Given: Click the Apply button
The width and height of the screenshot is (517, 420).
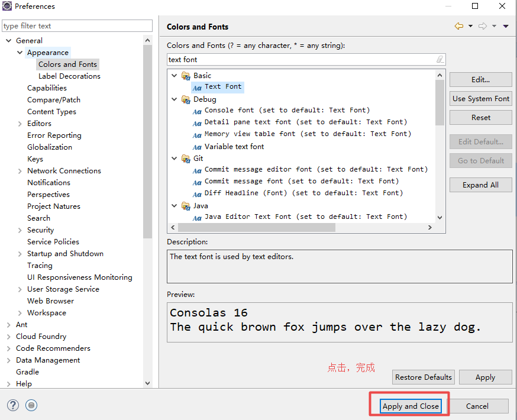Looking at the screenshot, I should click(x=485, y=377).
